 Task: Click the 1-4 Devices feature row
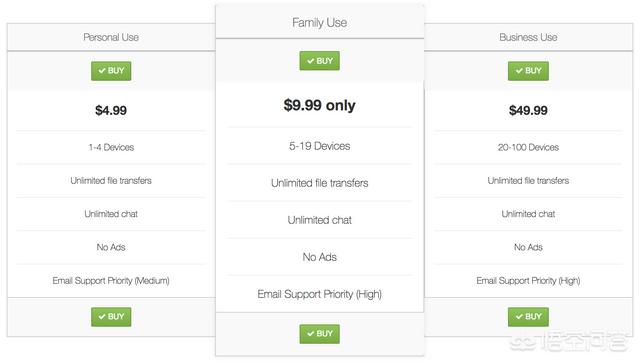pyautogui.click(x=111, y=147)
